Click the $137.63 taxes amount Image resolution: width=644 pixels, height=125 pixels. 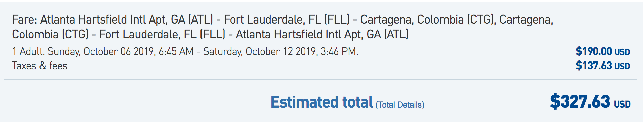tap(594, 66)
